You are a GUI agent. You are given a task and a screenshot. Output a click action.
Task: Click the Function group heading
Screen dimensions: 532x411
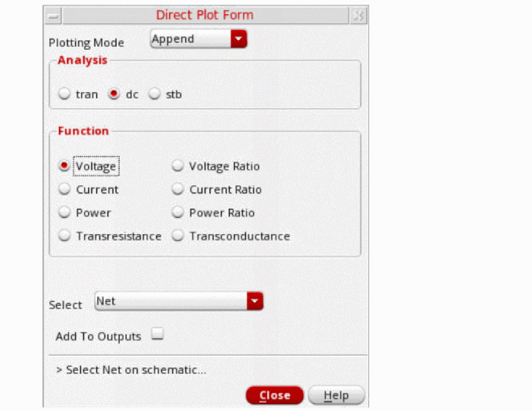pos(83,131)
